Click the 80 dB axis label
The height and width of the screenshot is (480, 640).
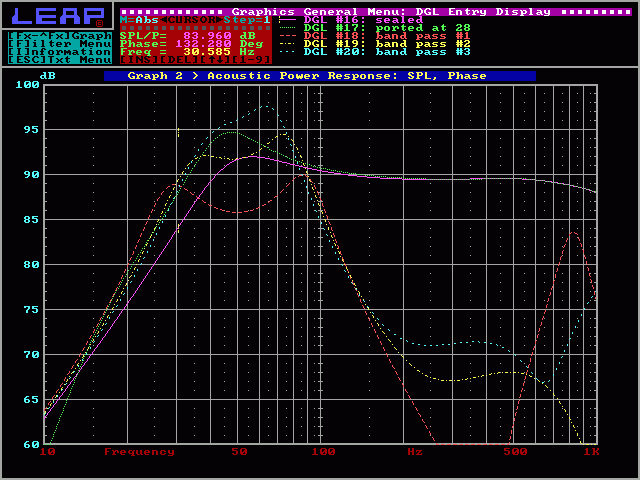pyautogui.click(x=32, y=265)
